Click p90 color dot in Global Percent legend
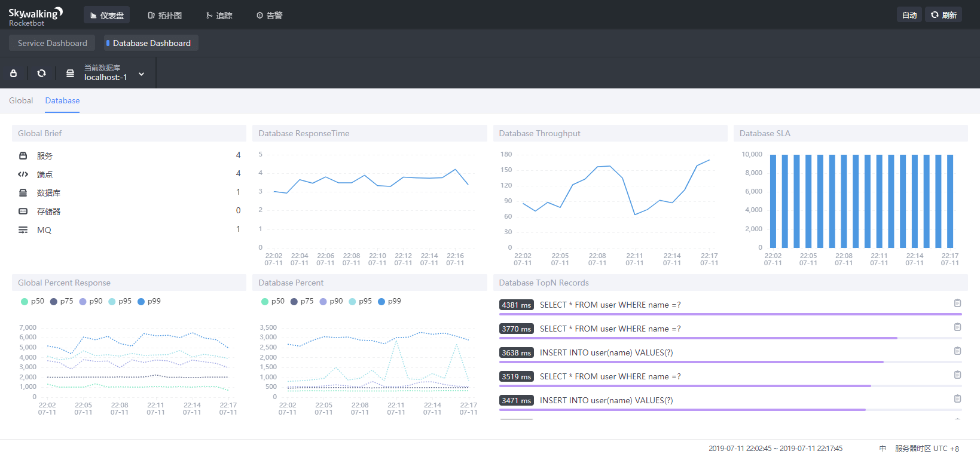The height and width of the screenshot is (457, 980). 83,302
